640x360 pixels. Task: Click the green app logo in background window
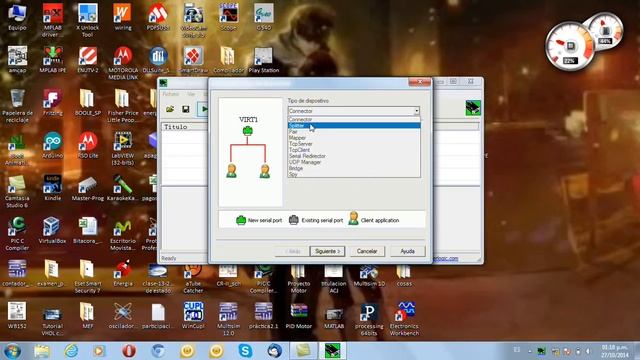tap(473, 108)
